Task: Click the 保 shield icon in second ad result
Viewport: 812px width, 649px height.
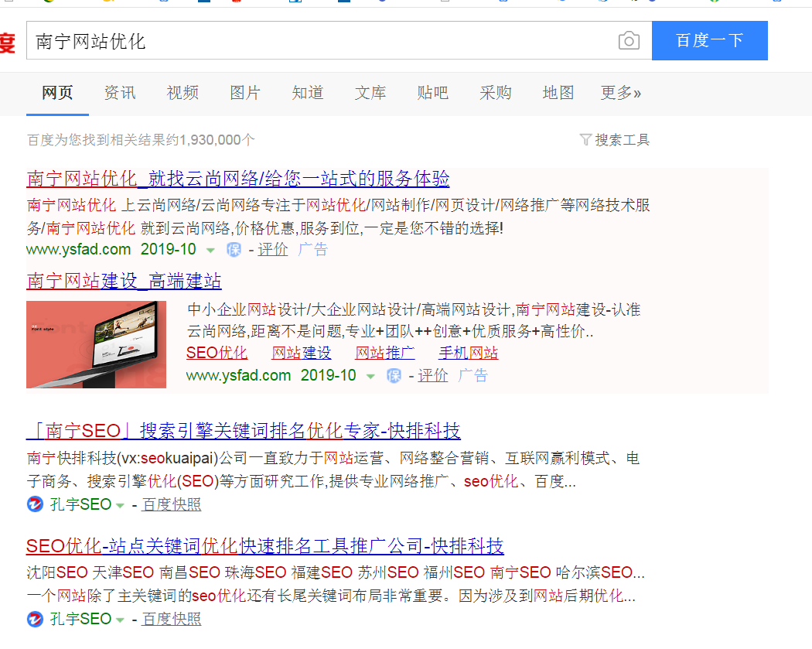Action: (394, 375)
